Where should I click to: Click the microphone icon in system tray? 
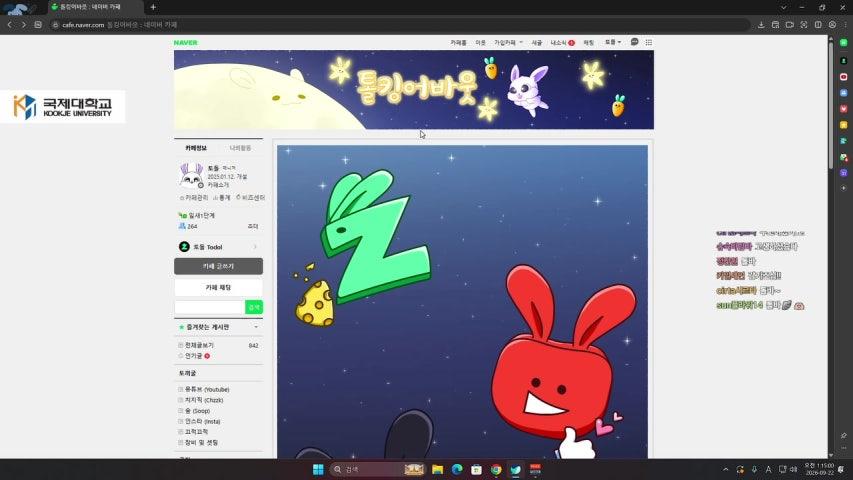point(754,469)
